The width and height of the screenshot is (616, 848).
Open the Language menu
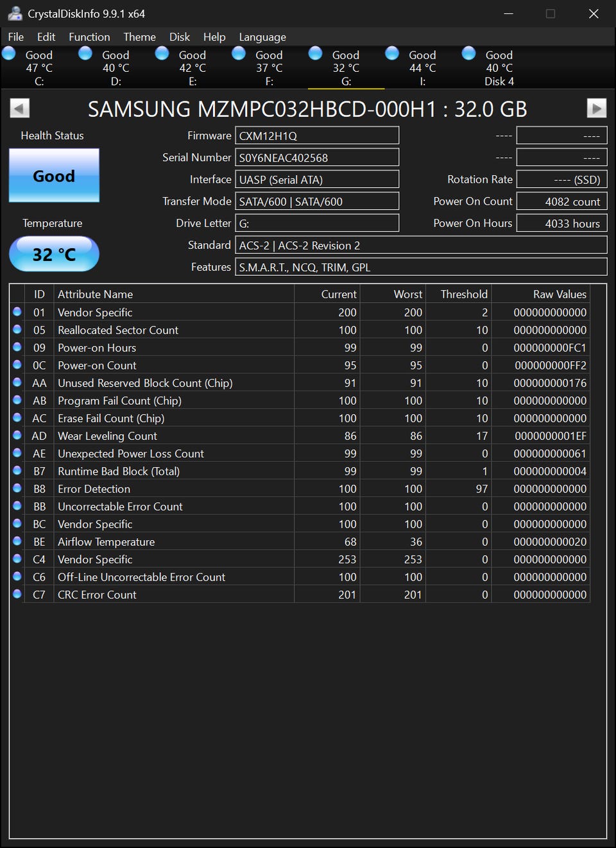(x=262, y=37)
